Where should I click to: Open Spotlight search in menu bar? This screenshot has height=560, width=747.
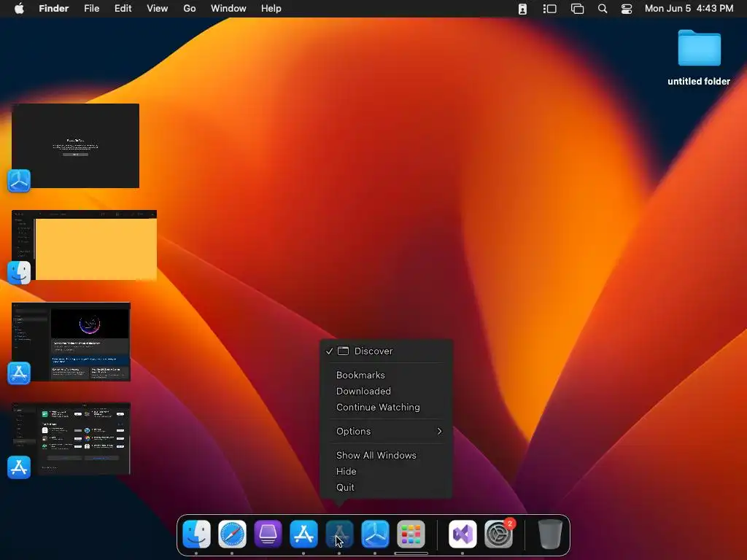pos(602,9)
